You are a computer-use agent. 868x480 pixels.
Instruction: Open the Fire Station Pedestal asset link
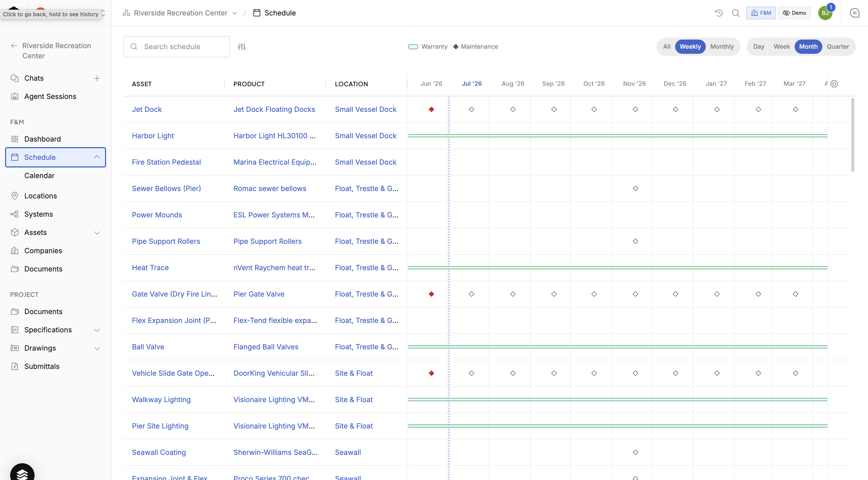point(166,162)
